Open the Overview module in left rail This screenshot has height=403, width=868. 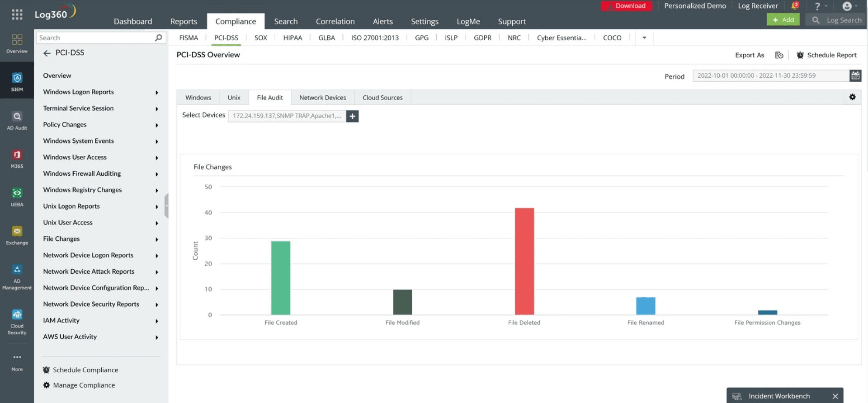(17, 44)
